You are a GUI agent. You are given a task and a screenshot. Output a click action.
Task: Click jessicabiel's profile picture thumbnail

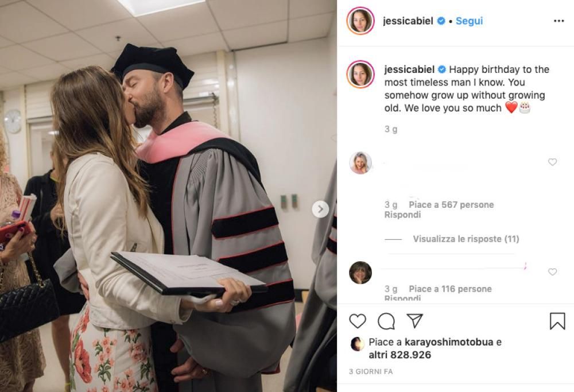pos(362,19)
